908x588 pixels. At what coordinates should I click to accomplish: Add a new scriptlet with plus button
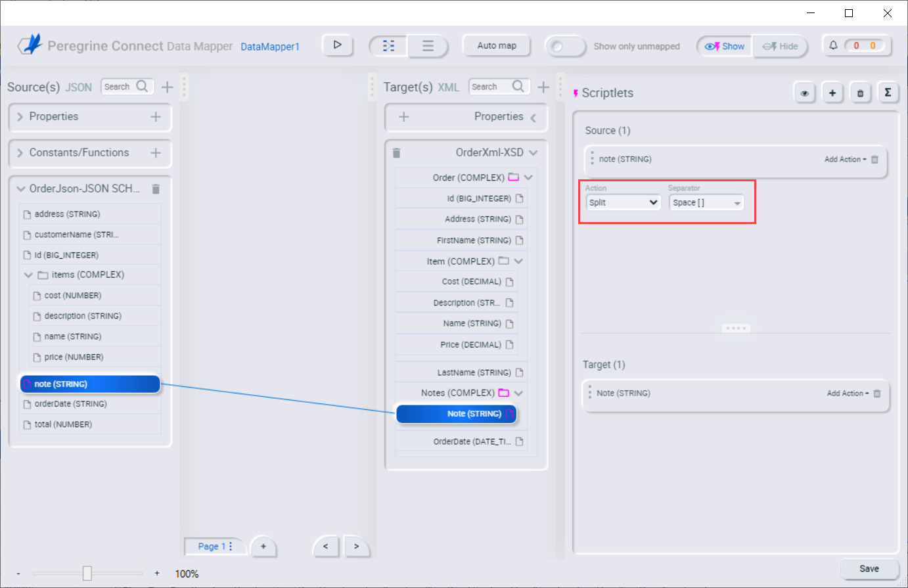[x=832, y=93]
